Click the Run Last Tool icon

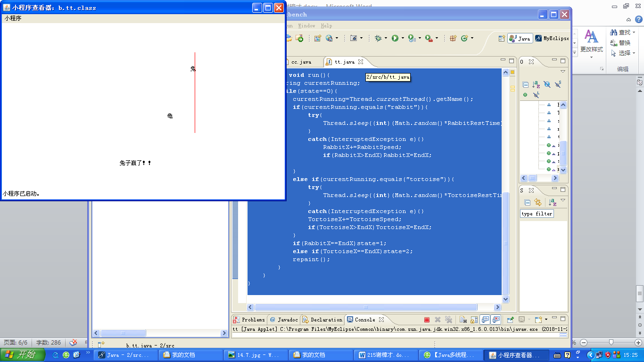412,38
